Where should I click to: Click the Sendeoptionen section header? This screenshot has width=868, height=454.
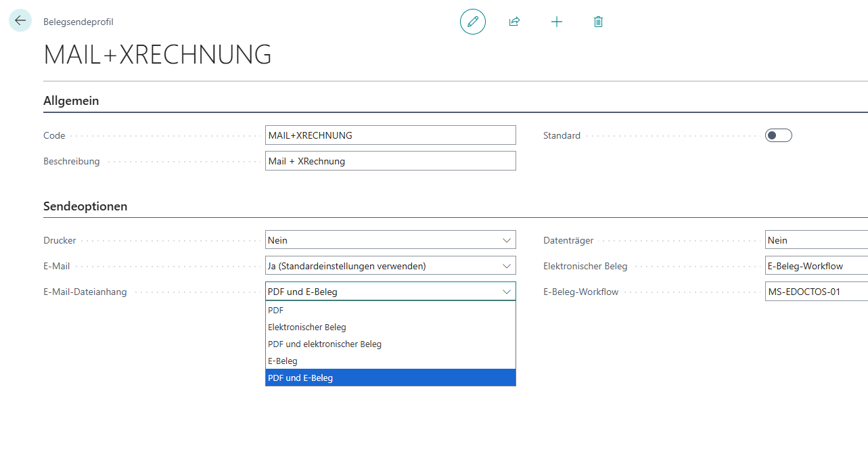(84, 206)
